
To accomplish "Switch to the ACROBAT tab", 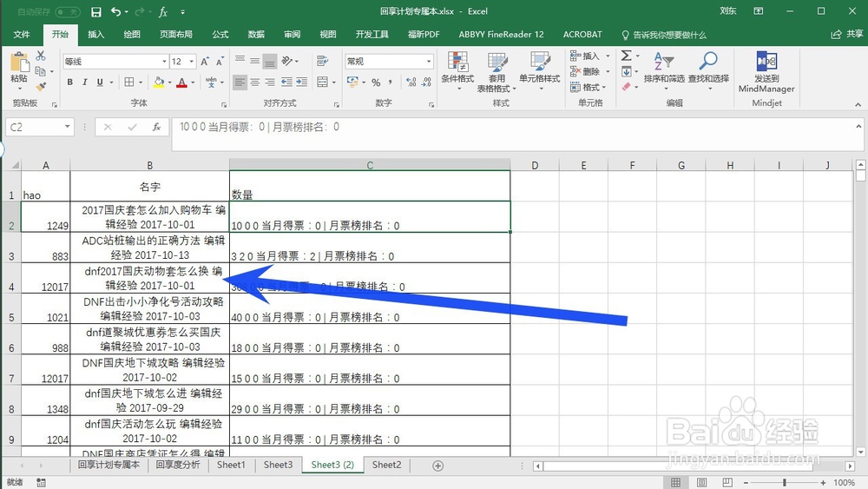I will (x=582, y=35).
